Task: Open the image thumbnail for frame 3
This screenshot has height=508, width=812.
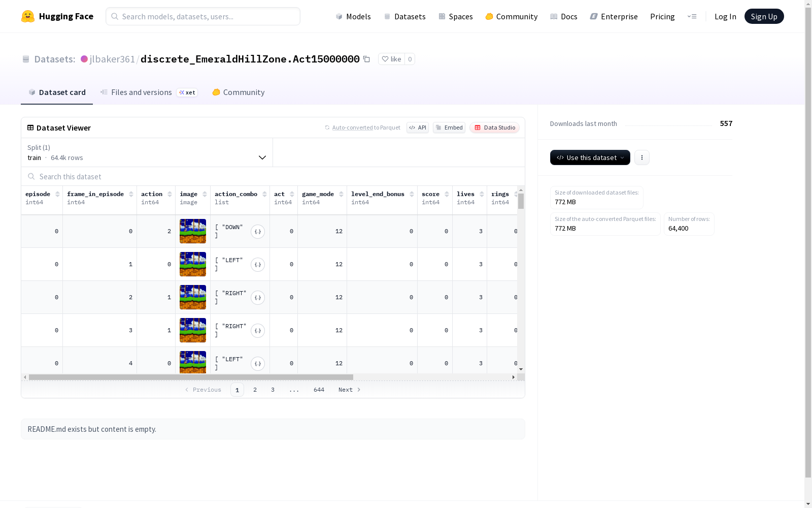Action: tap(193, 330)
